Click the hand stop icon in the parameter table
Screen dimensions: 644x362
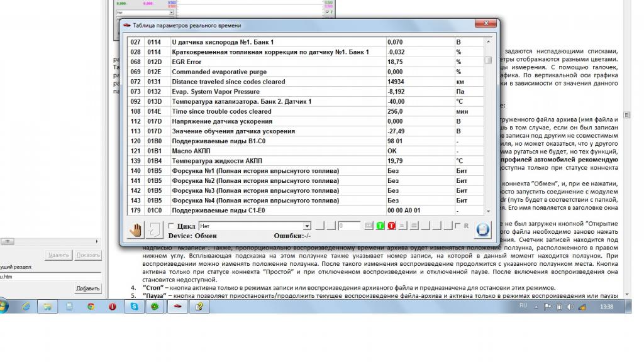pyautogui.click(x=136, y=230)
